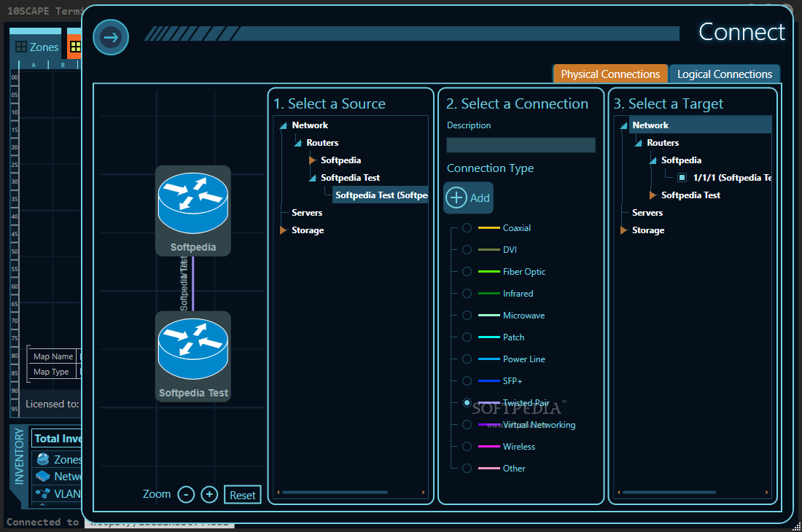Screen dimensions: 802x532
Task: Click the VLAN icon in Inventory panel
Action: click(43, 493)
